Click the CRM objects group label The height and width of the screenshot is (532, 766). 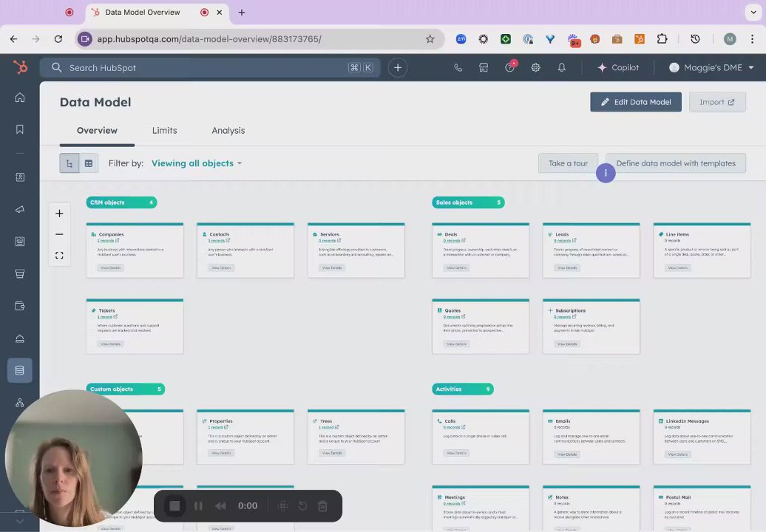pos(122,202)
